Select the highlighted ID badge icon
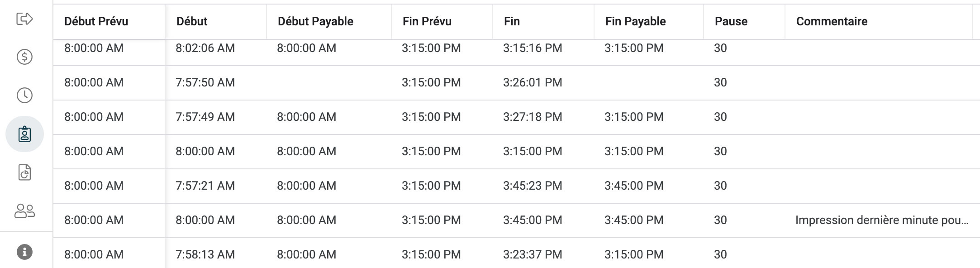Viewport: 980px width, 268px height. (x=24, y=134)
